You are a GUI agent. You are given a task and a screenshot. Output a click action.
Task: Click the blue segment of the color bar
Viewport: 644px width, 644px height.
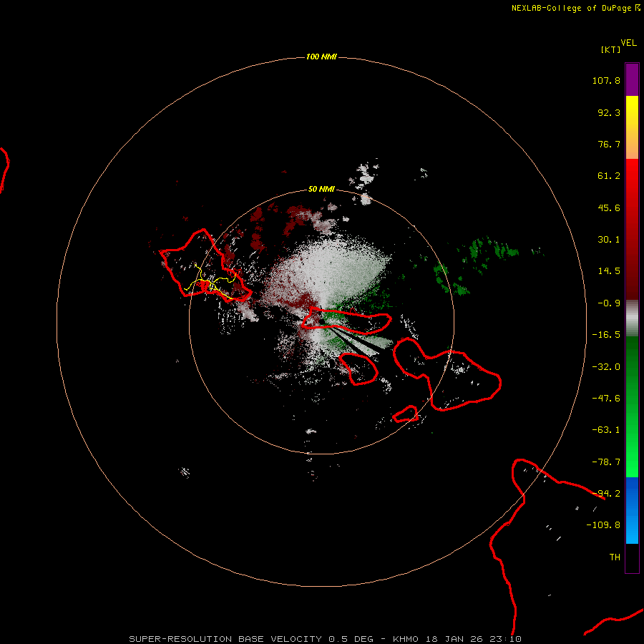coord(632,510)
